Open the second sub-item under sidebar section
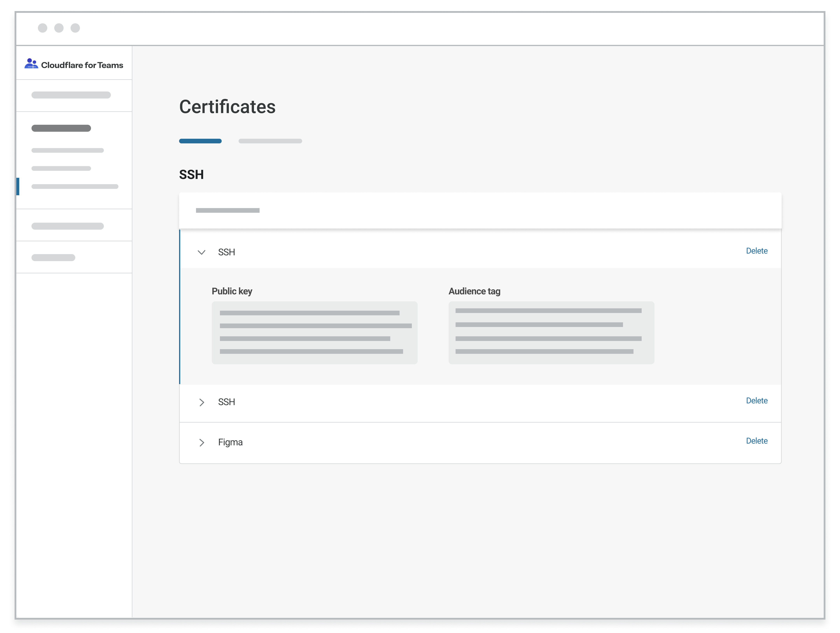The width and height of the screenshot is (840, 633). pyautogui.click(x=61, y=168)
